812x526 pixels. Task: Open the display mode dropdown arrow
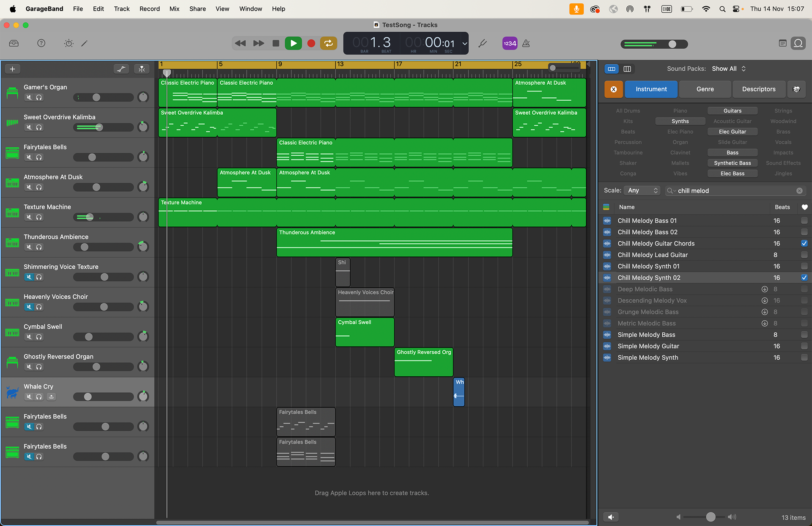[x=465, y=44]
